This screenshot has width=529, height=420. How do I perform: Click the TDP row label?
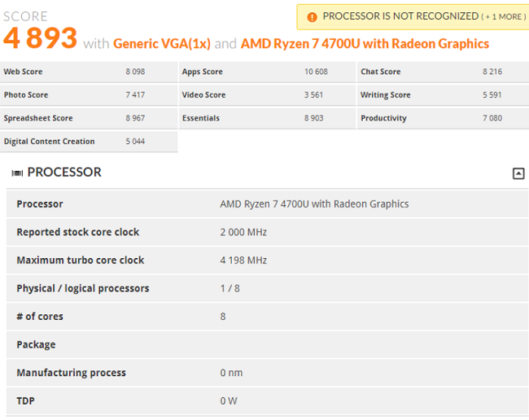coord(26,400)
